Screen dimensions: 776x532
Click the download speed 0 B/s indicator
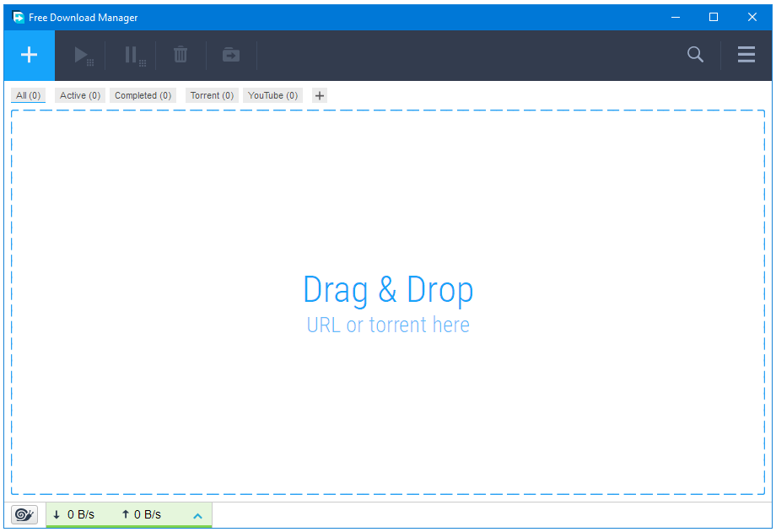point(74,514)
